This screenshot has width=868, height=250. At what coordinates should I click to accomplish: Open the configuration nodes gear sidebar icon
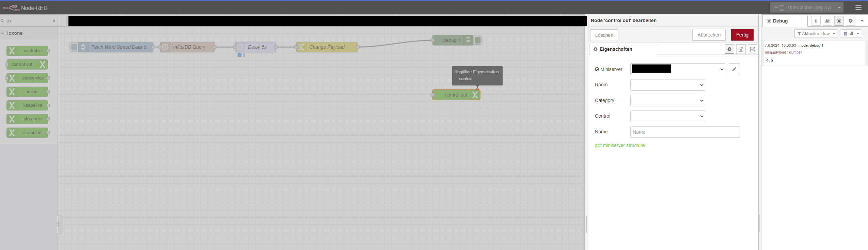click(851, 21)
